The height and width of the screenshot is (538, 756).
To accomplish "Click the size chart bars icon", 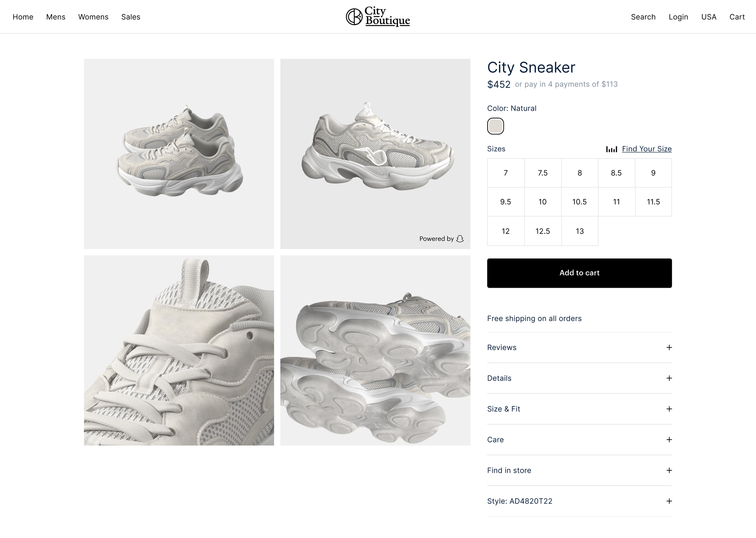I will [611, 149].
